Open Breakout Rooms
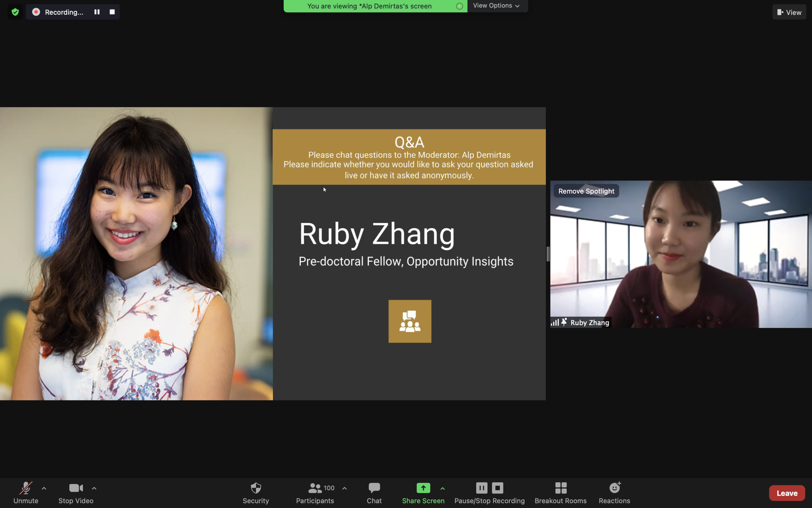The width and height of the screenshot is (812, 508). click(x=561, y=493)
